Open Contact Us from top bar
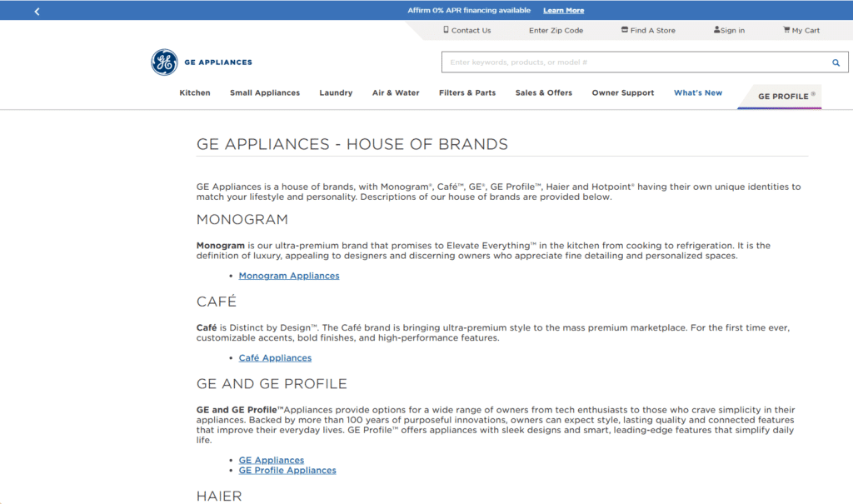Viewport: 853px width, 504px height. (x=466, y=31)
